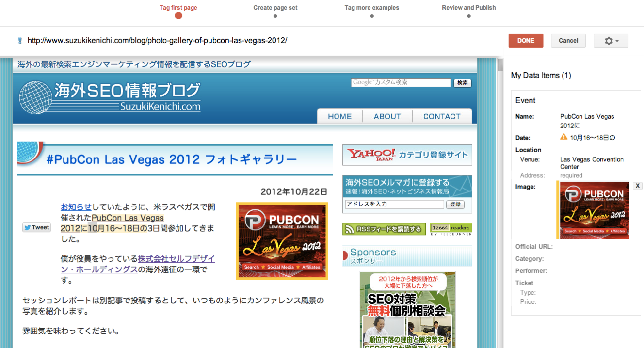Click the 検索 search button
644x348 pixels.
pyautogui.click(x=463, y=83)
